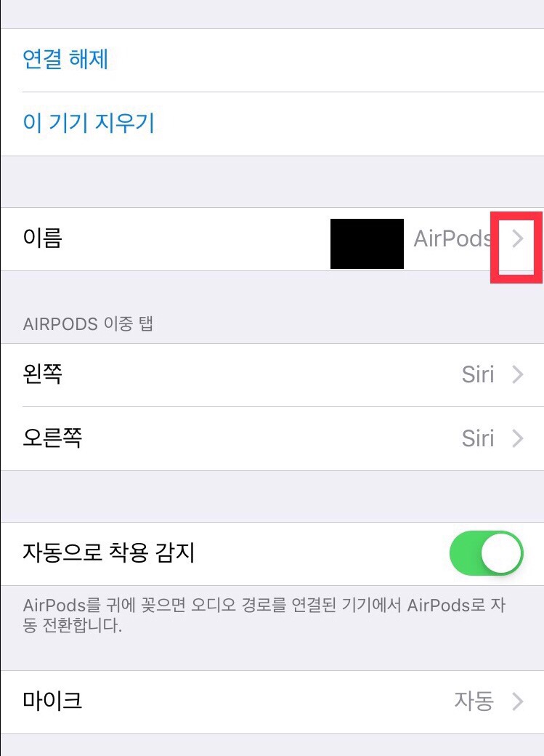Tap the AIRPODS 이중 탭 section header
Screen dimensions: 544x756
point(88,323)
